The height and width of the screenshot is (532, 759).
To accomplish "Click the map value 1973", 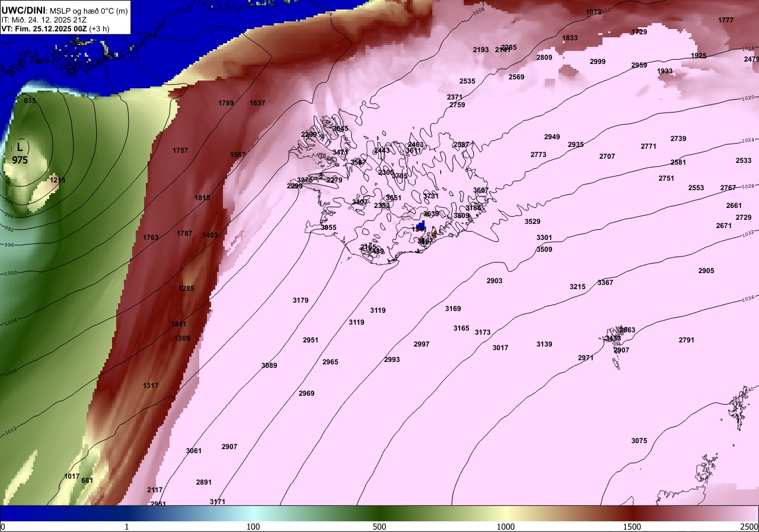I will 594,12.
